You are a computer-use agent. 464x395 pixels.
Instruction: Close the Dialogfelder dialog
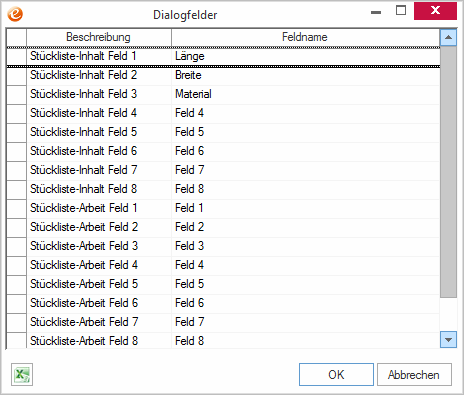(x=435, y=11)
